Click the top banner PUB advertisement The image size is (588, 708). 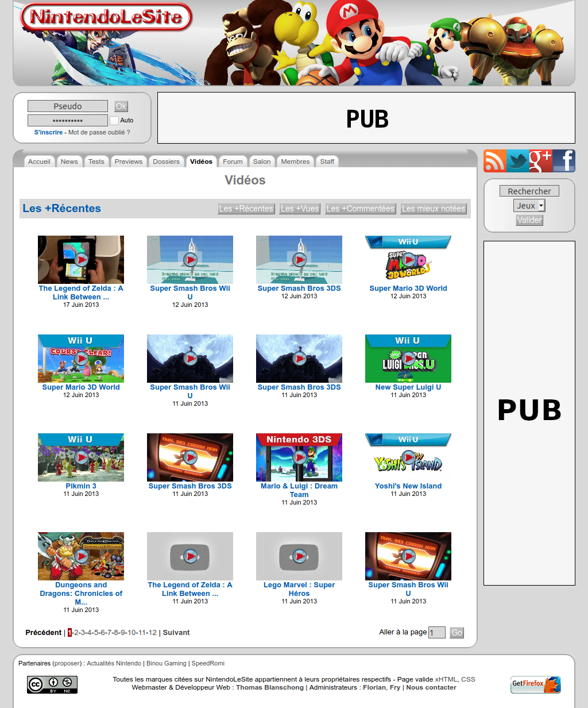pos(366,118)
